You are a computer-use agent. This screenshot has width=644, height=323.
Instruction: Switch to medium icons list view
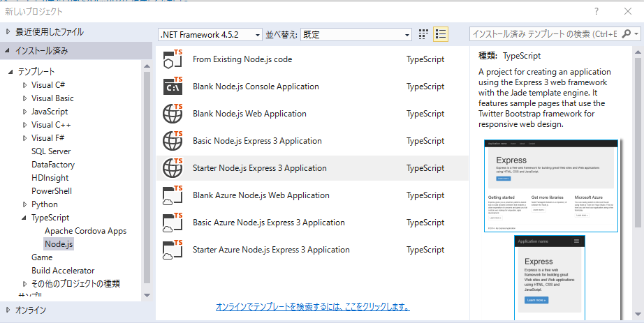pyautogui.click(x=440, y=34)
